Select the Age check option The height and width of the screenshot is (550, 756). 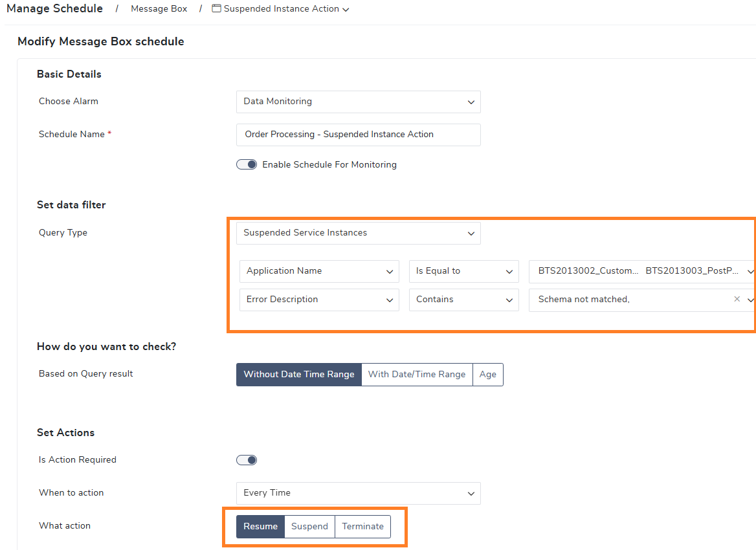pyautogui.click(x=487, y=375)
